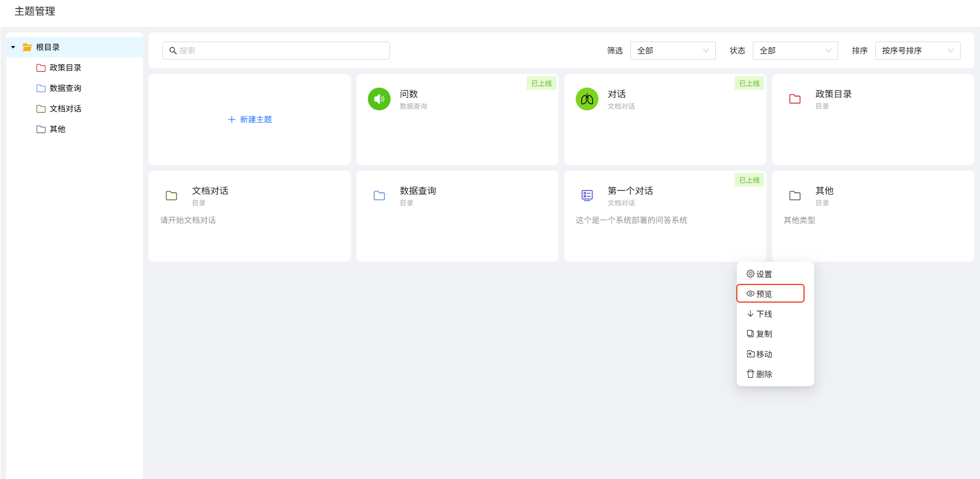This screenshot has height=479, width=980.
Task: Click the green lungs icon on 对话 card
Action: tap(587, 99)
